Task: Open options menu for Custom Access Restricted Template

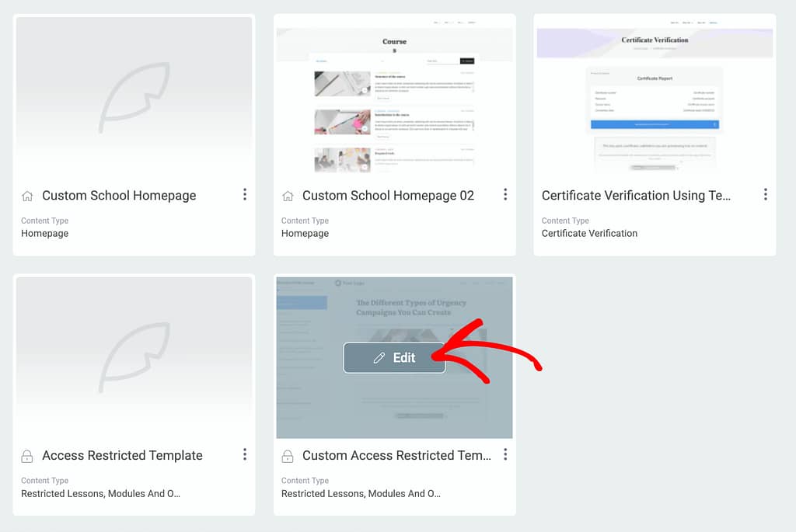Action: pyautogui.click(x=505, y=454)
